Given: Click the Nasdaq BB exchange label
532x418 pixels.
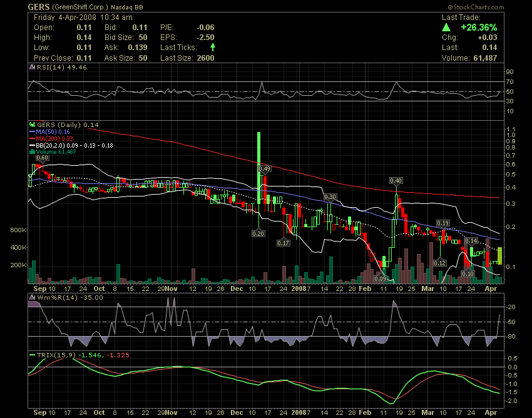Looking at the screenshot, I should click(127, 7).
